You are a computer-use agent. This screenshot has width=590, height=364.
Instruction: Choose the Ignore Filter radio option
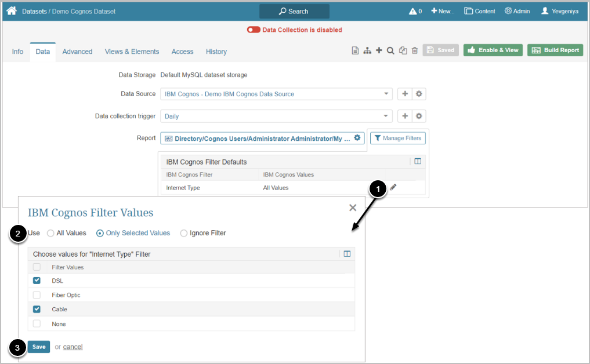pyautogui.click(x=184, y=233)
